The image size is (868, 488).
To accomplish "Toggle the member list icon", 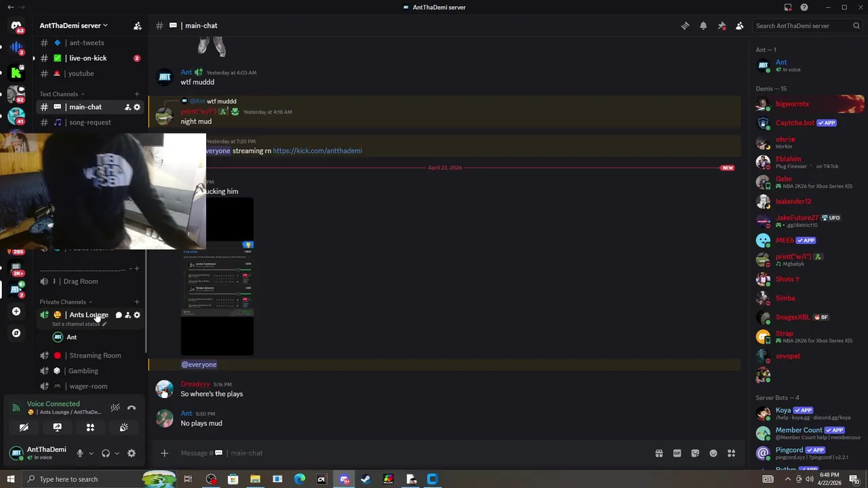I will pos(740,26).
